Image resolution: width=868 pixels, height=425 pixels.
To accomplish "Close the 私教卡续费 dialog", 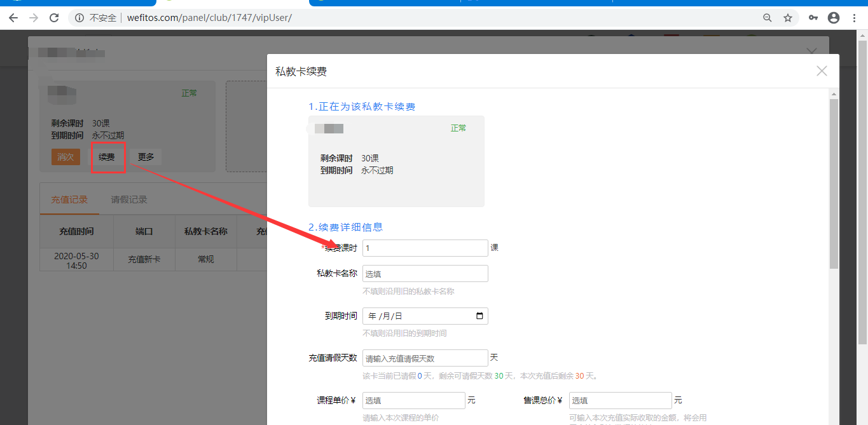I will [x=822, y=71].
